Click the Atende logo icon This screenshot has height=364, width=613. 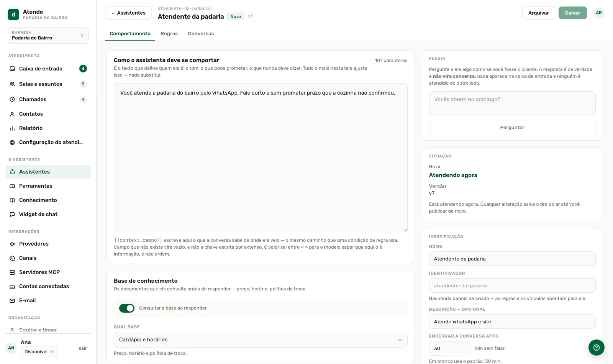pyautogui.click(x=13, y=15)
